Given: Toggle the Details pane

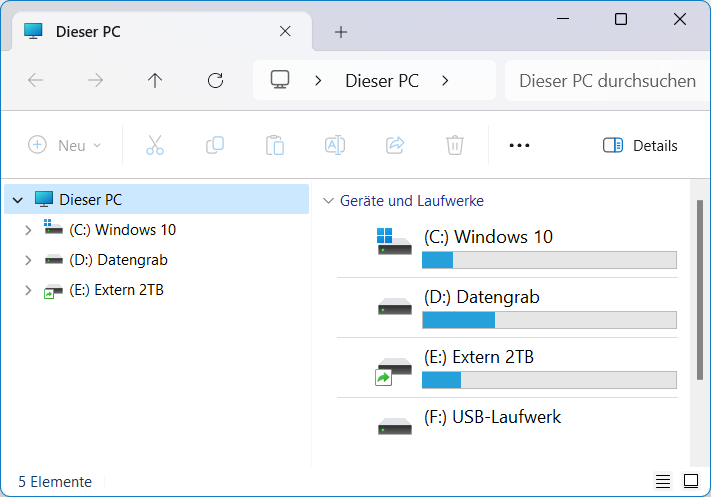Looking at the screenshot, I should coord(640,145).
